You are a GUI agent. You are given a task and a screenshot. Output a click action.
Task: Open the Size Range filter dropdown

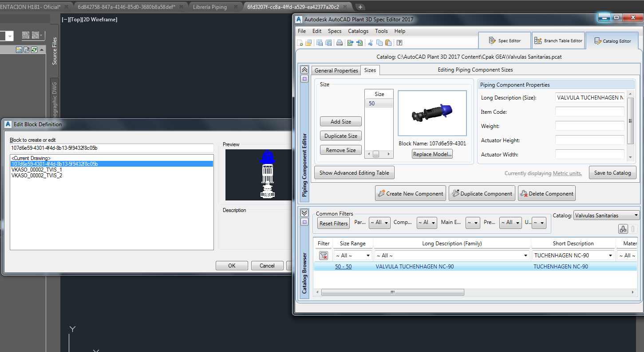click(x=368, y=256)
